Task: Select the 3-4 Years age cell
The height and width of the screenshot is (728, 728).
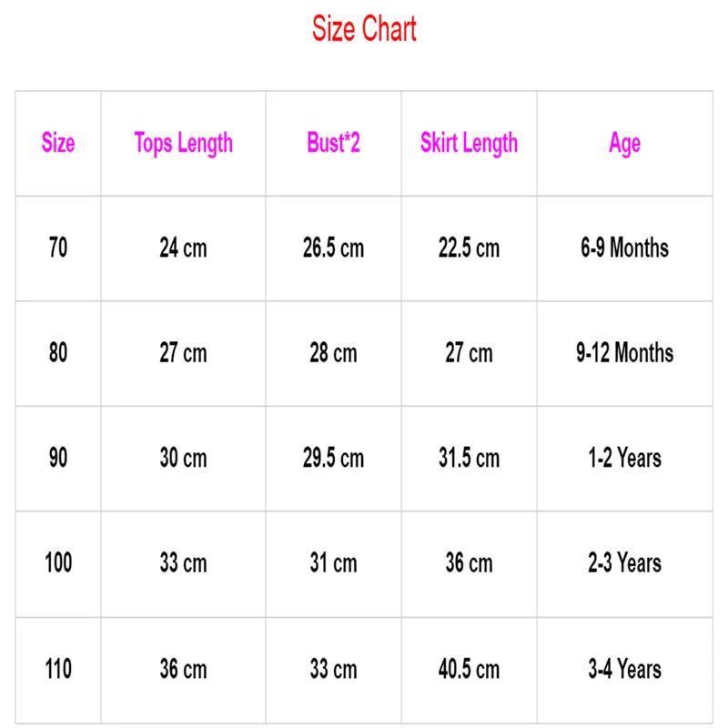Action: tap(625, 670)
